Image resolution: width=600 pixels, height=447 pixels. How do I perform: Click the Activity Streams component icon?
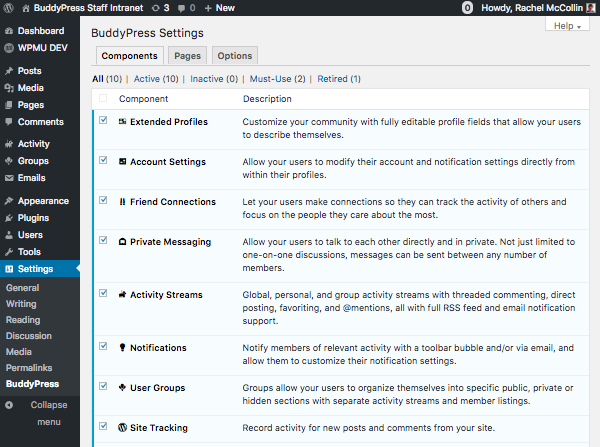pos(122,294)
